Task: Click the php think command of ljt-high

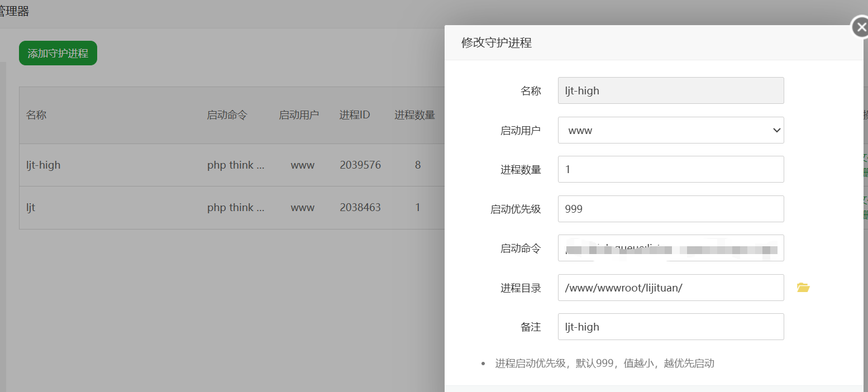Action: click(x=236, y=165)
